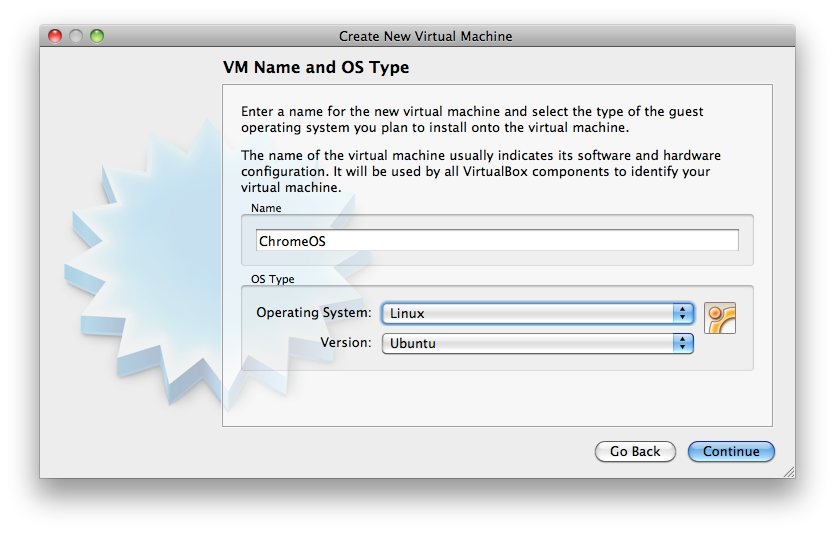Open the Version dropdown showing Ubuntu

pyautogui.click(x=528, y=343)
